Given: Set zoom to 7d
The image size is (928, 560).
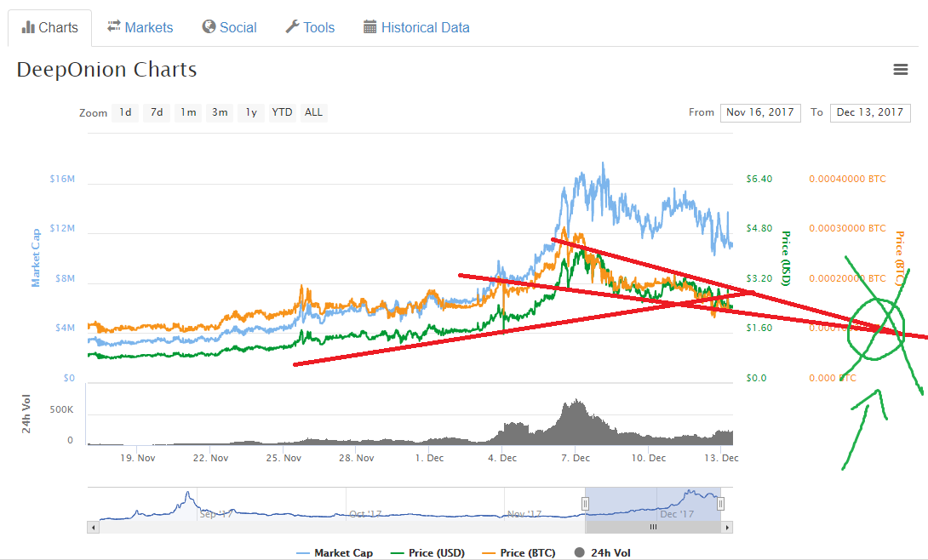Looking at the screenshot, I should coord(157,112).
